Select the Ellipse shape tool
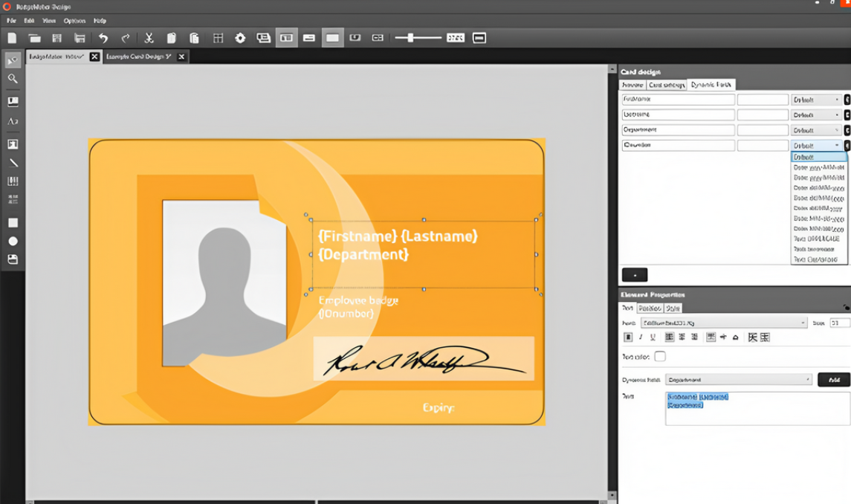851x504 pixels. tap(13, 242)
